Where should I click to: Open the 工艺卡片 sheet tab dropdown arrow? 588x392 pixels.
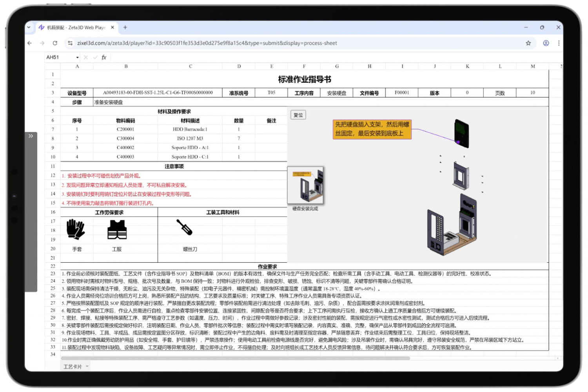click(x=87, y=367)
